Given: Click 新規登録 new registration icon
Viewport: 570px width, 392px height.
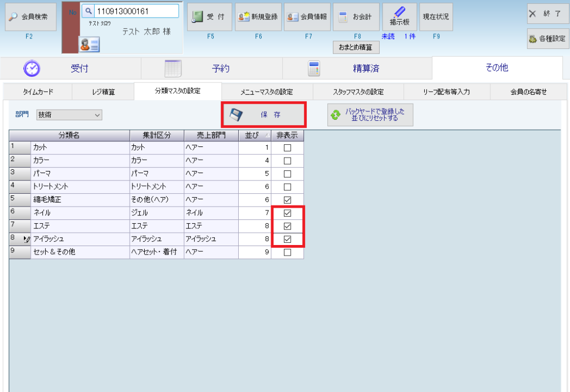Looking at the screenshot, I should pos(258,17).
